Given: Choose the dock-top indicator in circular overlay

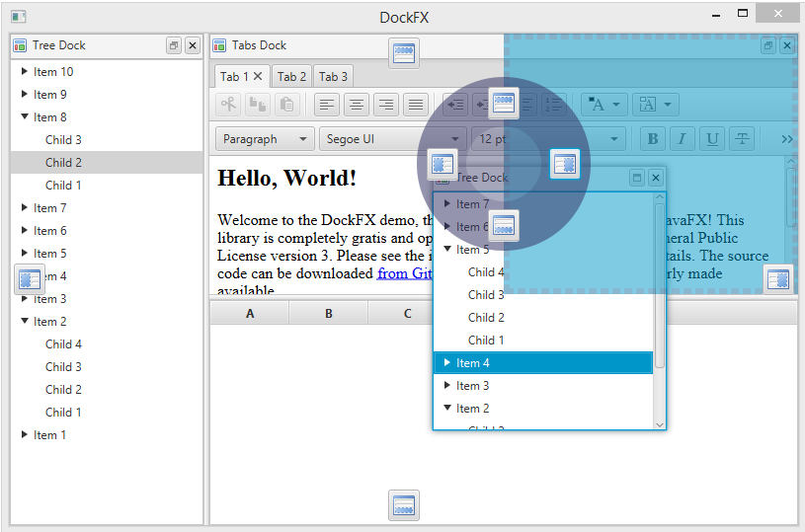Looking at the screenshot, I should 503,103.
